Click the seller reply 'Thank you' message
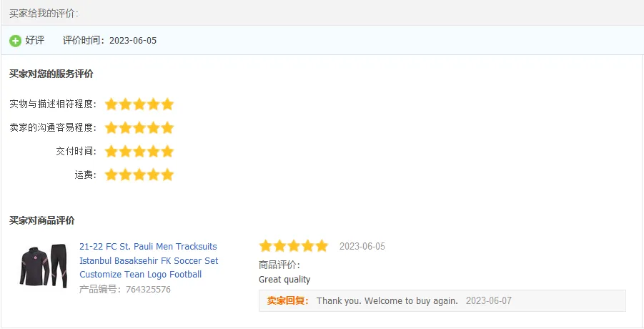Screen dimensions: 644x329 click(387, 301)
